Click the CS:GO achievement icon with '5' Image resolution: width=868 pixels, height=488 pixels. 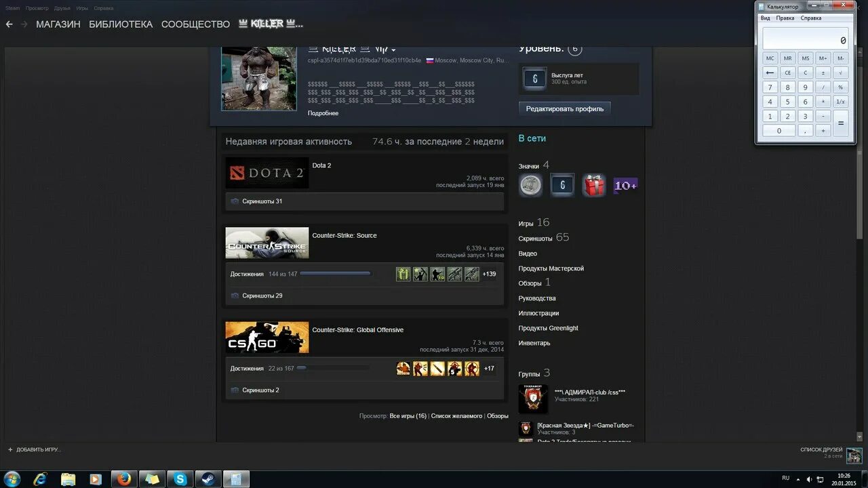pos(454,369)
